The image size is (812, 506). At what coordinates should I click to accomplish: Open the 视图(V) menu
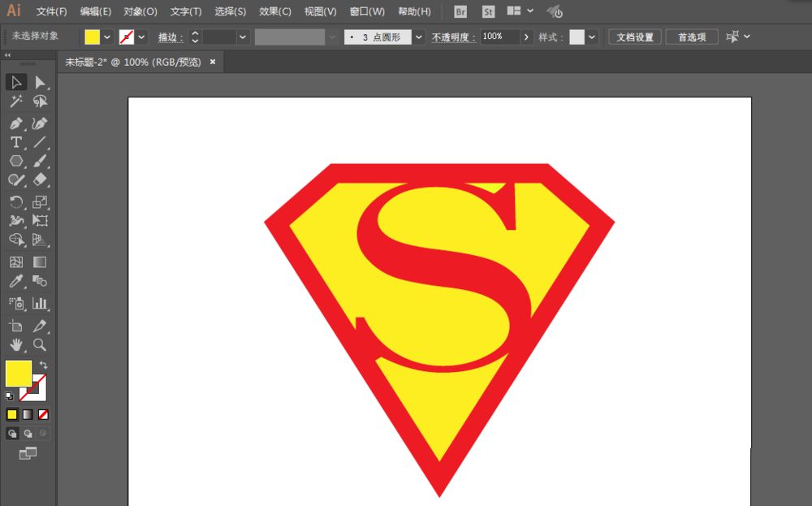(x=321, y=11)
